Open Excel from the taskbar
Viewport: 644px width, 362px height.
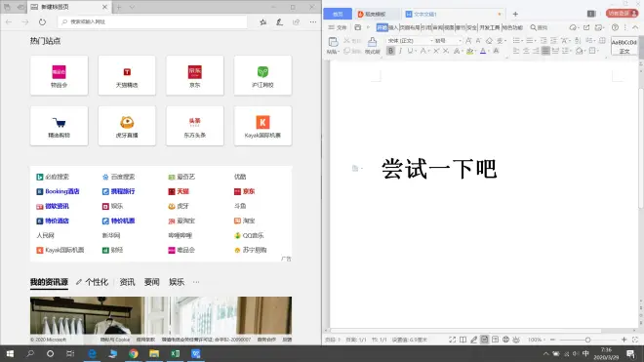(x=175, y=353)
